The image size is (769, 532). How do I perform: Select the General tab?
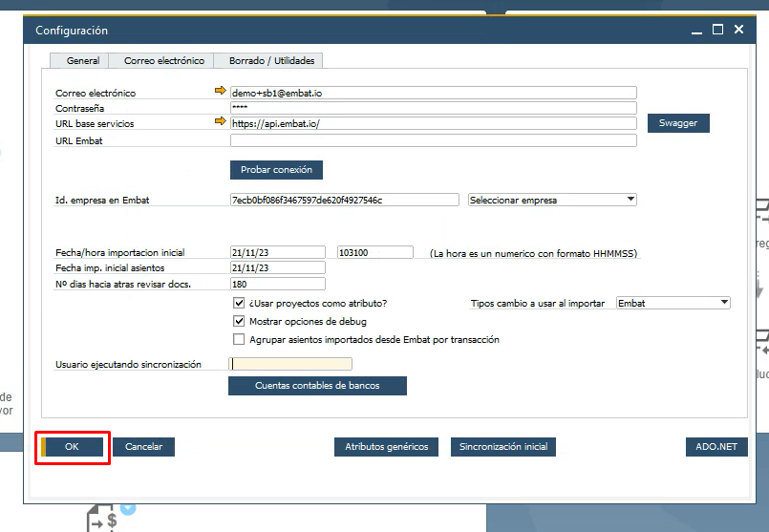(83, 61)
